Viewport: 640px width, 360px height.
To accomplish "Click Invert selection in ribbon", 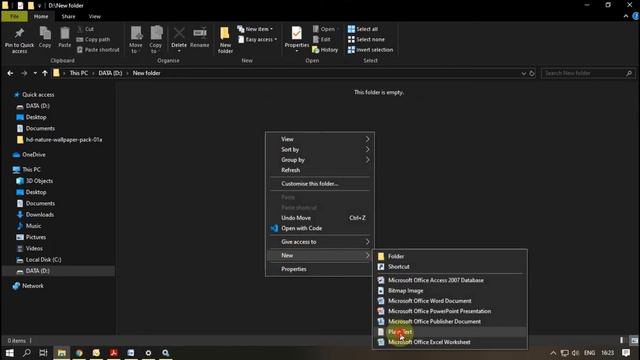I will coord(370,50).
